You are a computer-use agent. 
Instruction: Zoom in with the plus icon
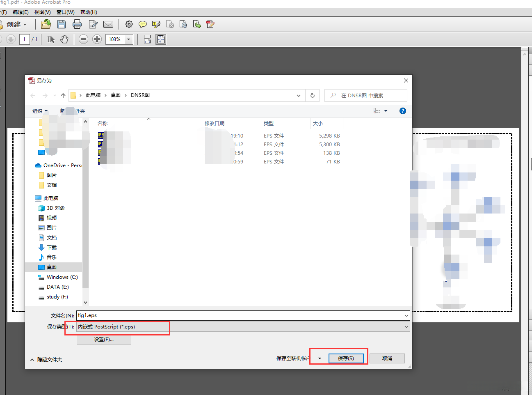coord(97,39)
